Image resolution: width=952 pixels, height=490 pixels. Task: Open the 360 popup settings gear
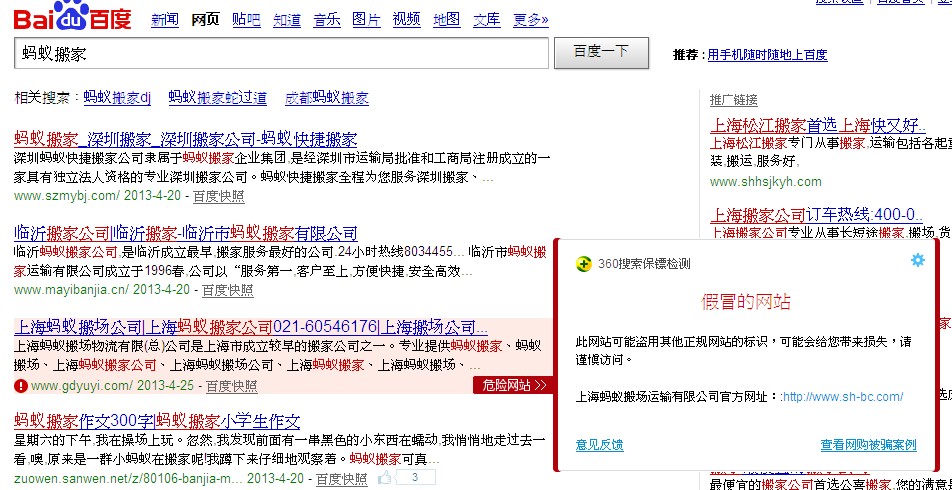[x=917, y=260]
